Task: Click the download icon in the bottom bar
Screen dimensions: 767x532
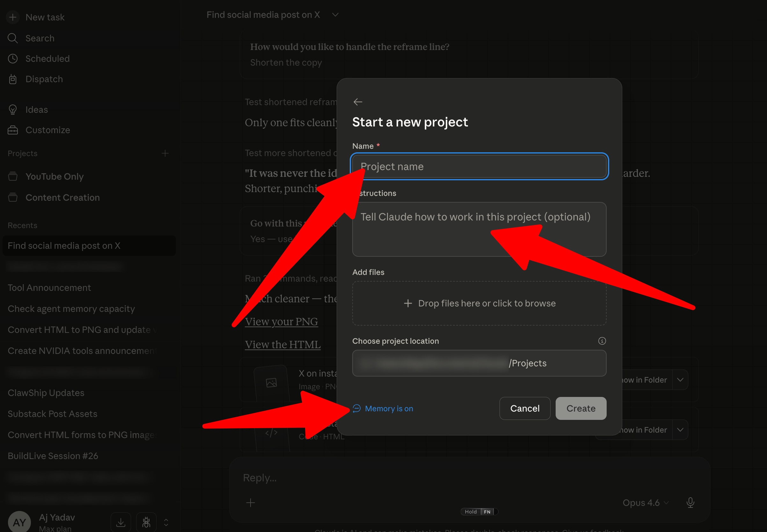Action: coord(121,522)
